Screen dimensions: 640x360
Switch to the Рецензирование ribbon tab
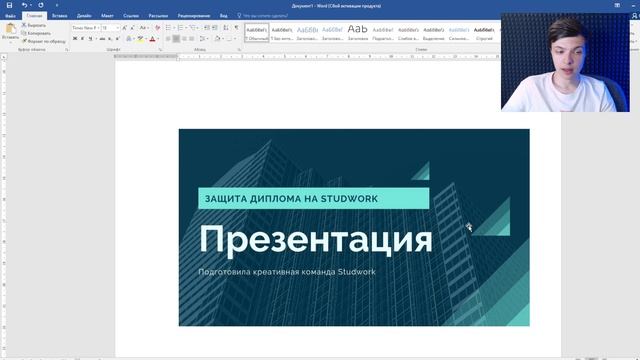pos(194,16)
